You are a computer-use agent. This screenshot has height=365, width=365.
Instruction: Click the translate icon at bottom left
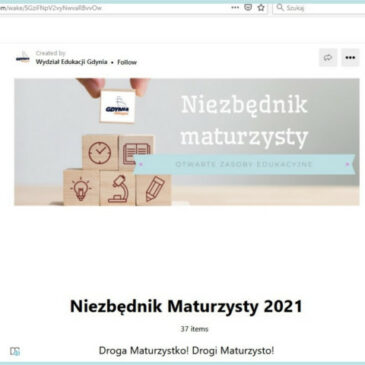point(15,351)
